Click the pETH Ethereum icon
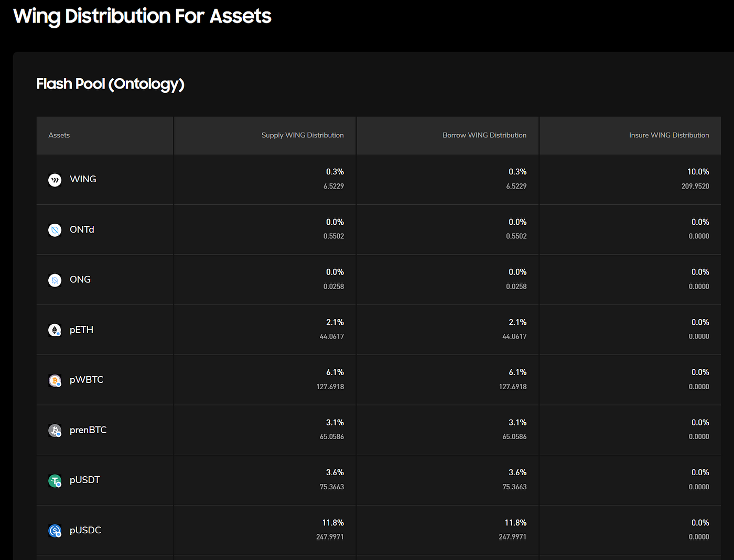This screenshot has width=734, height=560. (55, 330)
